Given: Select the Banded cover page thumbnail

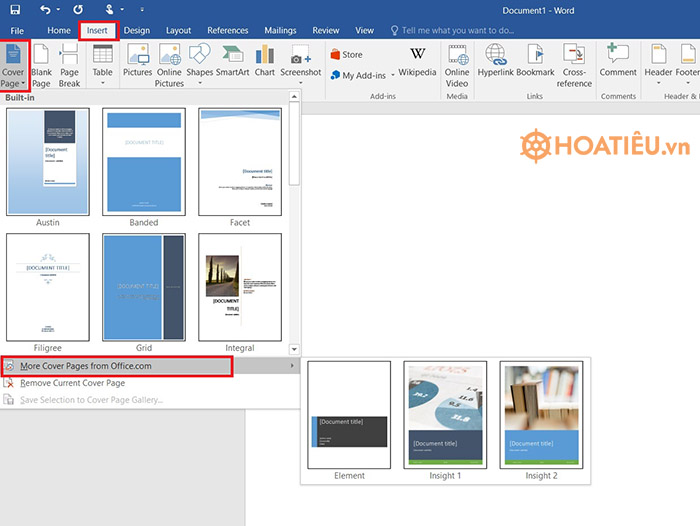Looking at the screenshot, I should [144, 162].
